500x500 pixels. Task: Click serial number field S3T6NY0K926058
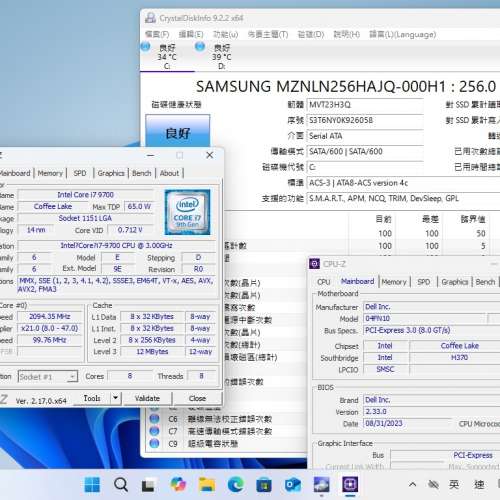365,120
